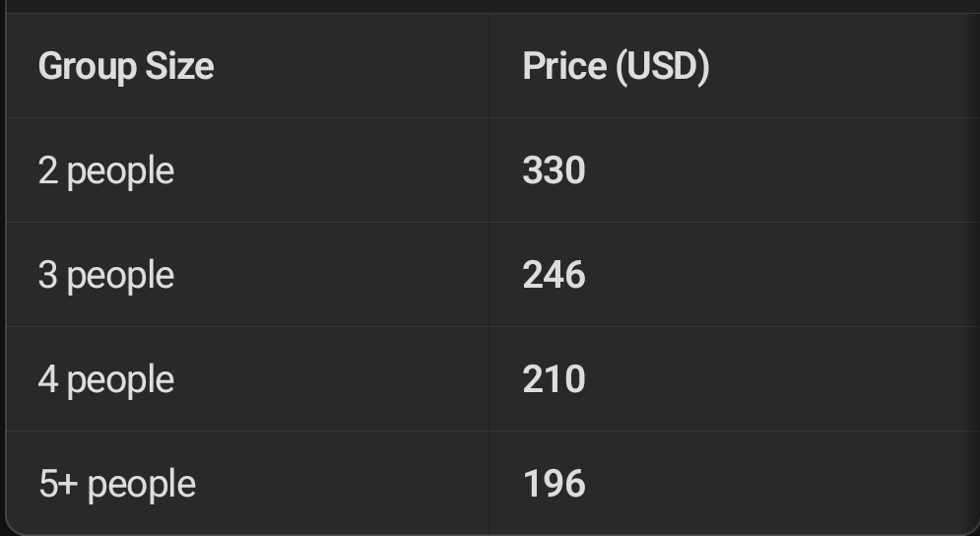Image resolution: width=980 pixels, height=536 pixels.
Task: Click the 5+ text in last row
Action: coord(58,484)
